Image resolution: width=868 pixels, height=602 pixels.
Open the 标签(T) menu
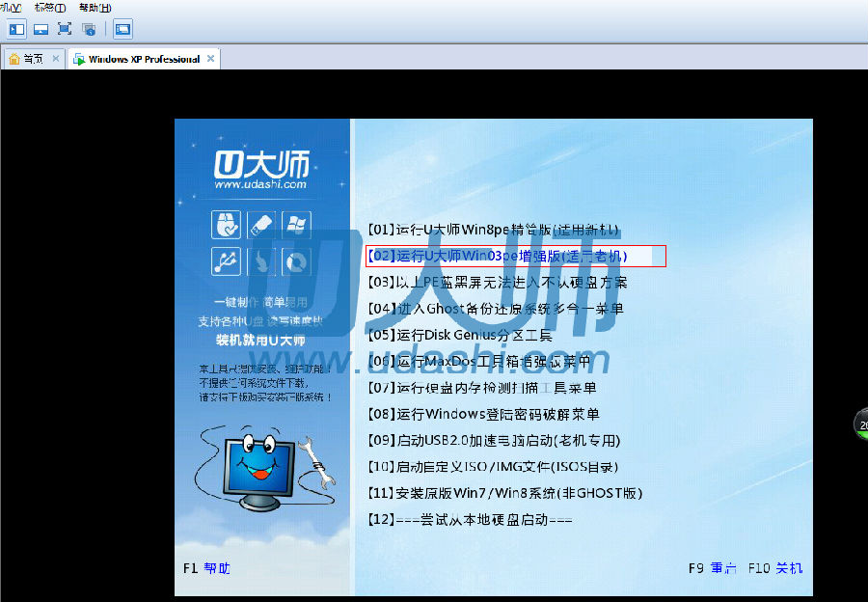(50, 7)
